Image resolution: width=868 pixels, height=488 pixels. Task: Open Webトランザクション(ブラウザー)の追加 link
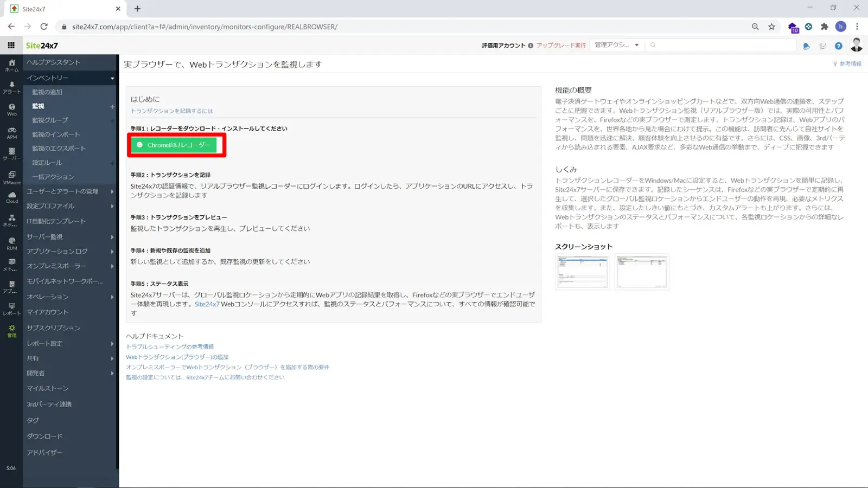[x=177, y=357]
